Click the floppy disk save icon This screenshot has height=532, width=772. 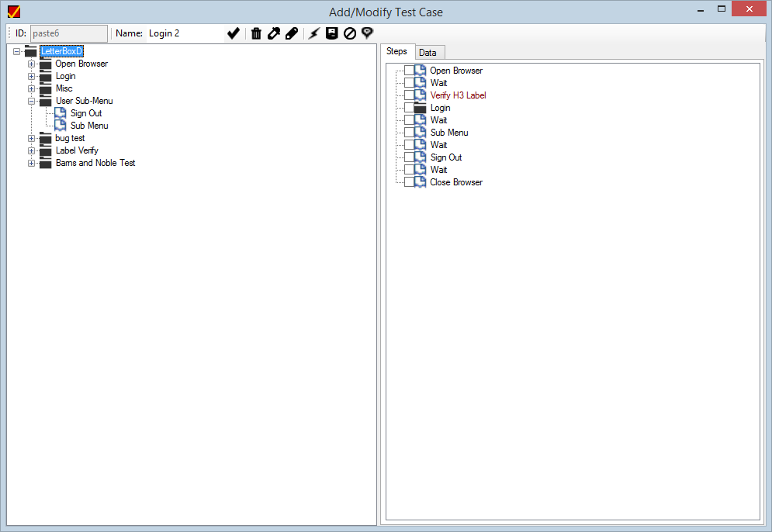click(332, 33)
